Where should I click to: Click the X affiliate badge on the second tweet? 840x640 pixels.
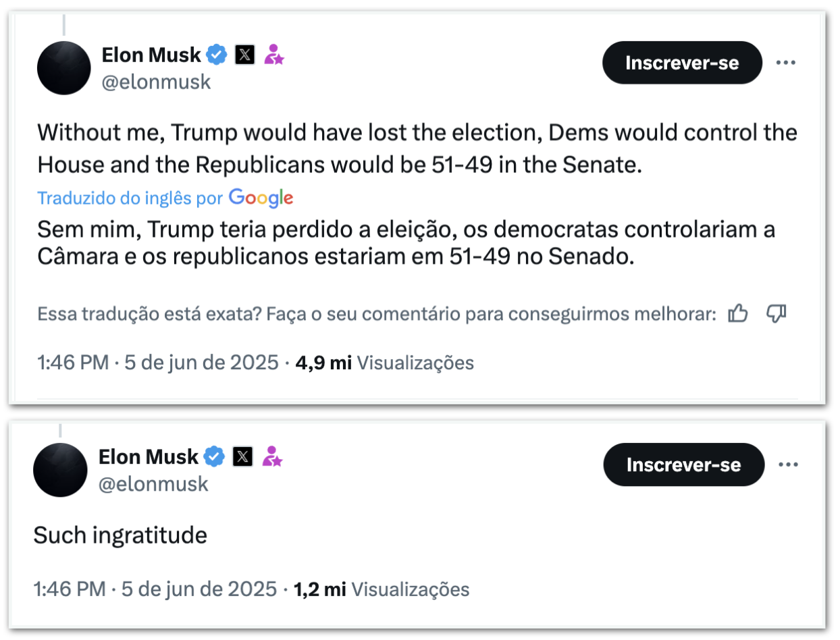(242, 457)
